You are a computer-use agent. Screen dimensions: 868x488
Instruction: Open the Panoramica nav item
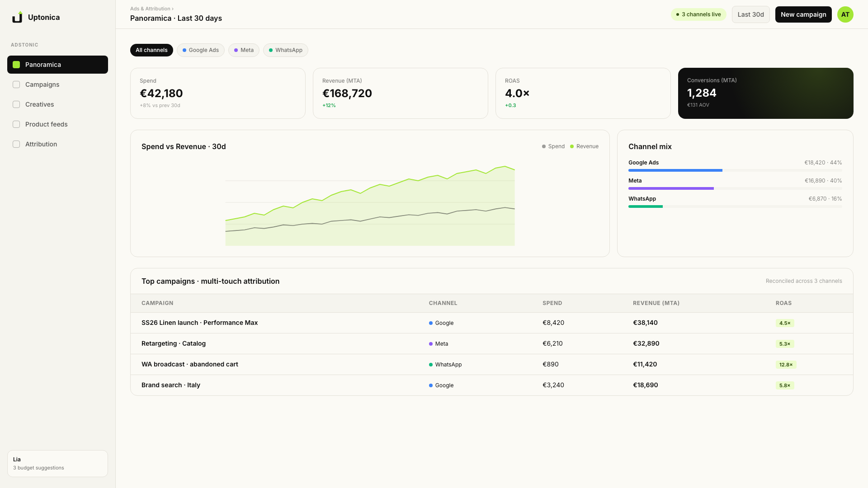point(57,65)
